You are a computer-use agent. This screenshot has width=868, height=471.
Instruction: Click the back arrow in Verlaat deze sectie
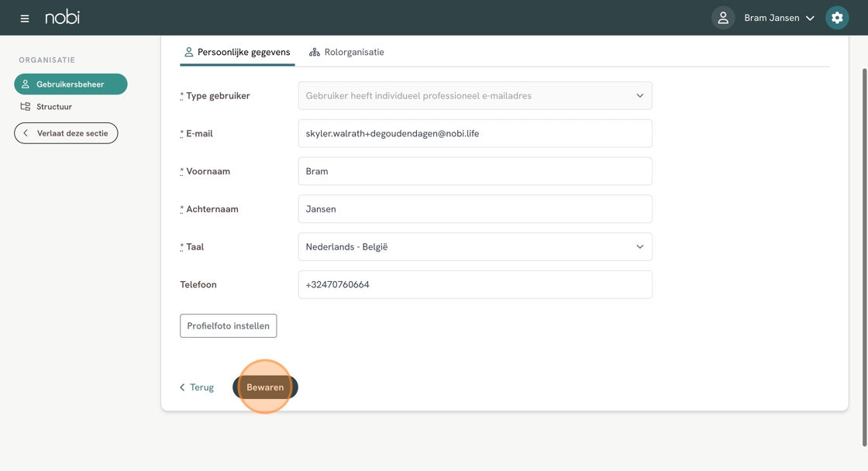(26, 133)
